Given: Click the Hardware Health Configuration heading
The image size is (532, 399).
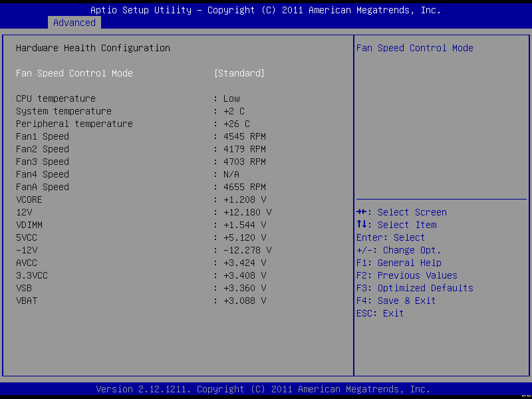Looking at the screenshot, I should pyautogui.click(x=93, y=48).
